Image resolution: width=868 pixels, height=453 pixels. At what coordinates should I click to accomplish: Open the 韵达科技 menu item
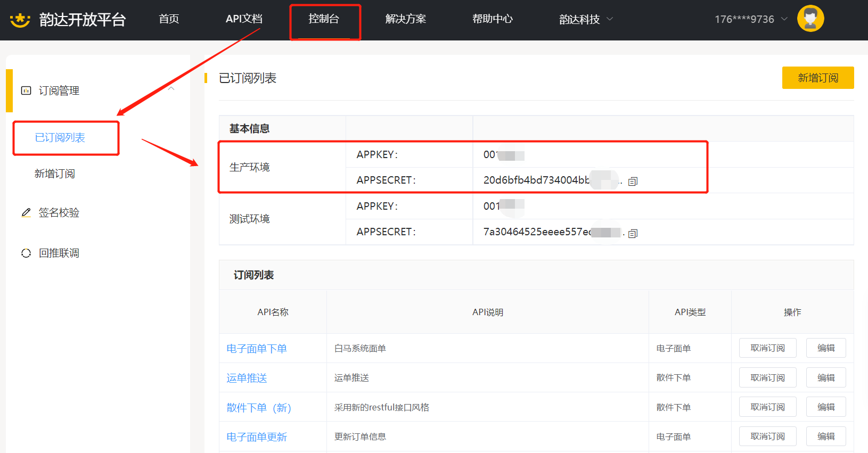[x=579, y=19]
